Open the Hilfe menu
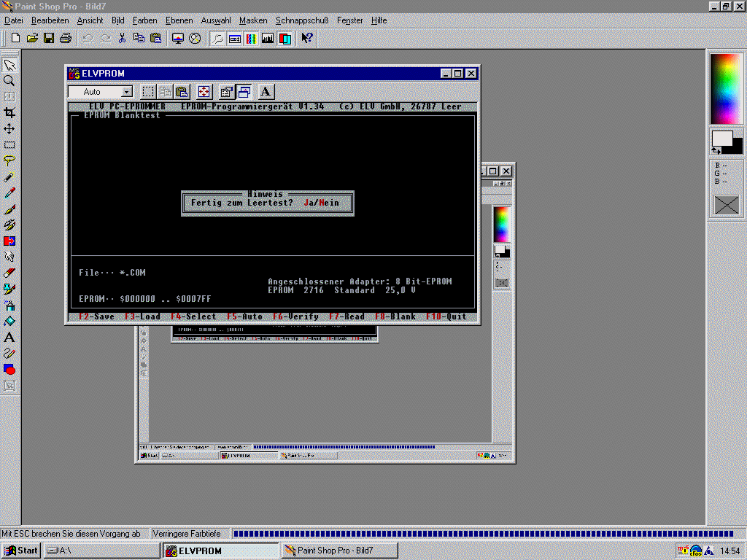The width and height of the screenshot is (747, 560). coord(379,20)
